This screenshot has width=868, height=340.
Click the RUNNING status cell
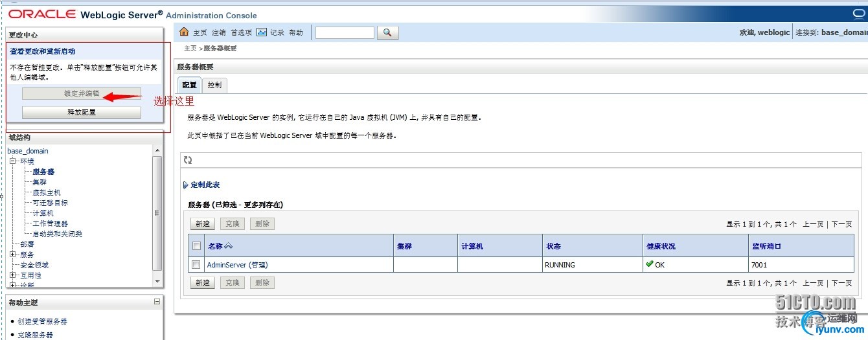pyautogui.click(x=592, y=265)
